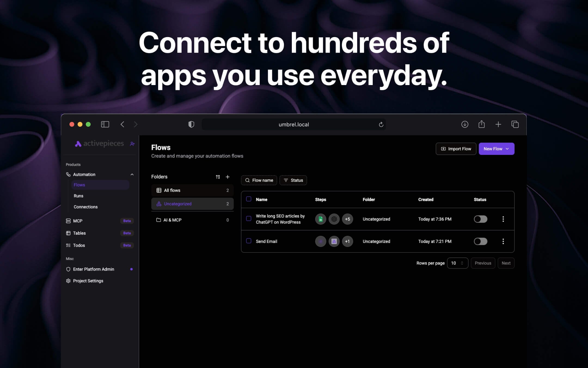The width and height of the screenshot is (588, 368).
Task: Click the Tables icon in the sidebar
Action: 68,233
